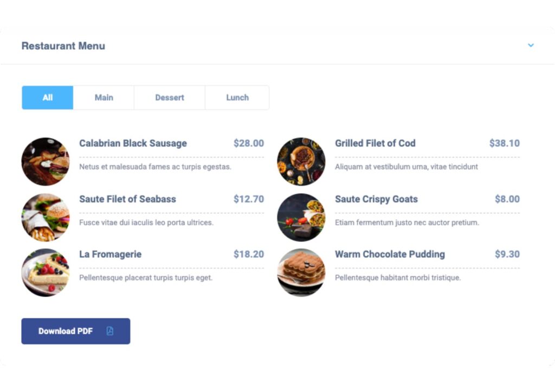View Saute Filet of Seabass image
The image size is (555, 392).
click(46, 217)
